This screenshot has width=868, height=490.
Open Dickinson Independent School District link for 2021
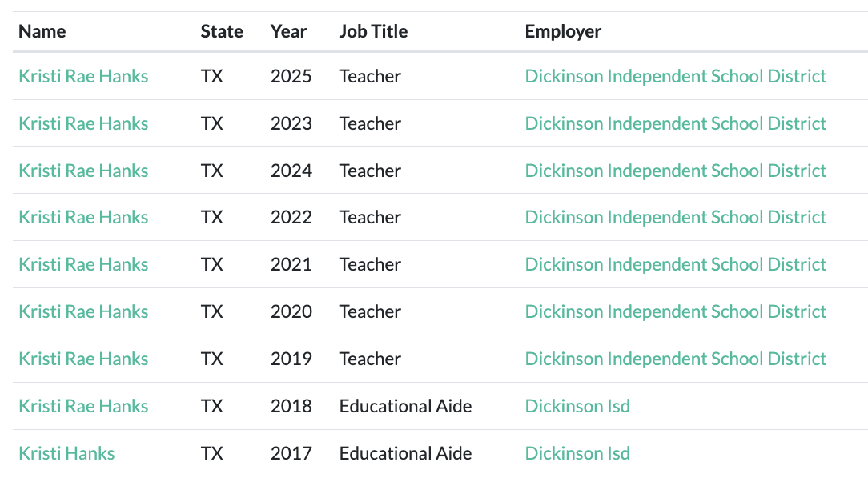675,264
